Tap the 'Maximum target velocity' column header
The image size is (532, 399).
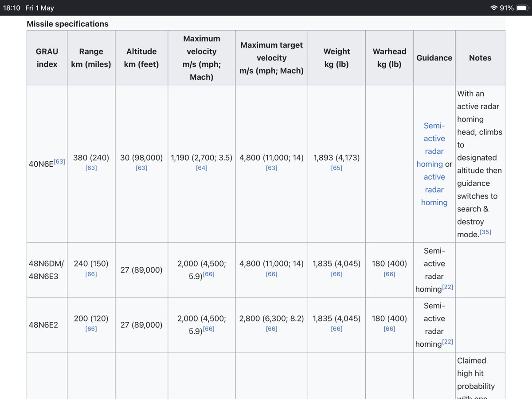[271, 58]
